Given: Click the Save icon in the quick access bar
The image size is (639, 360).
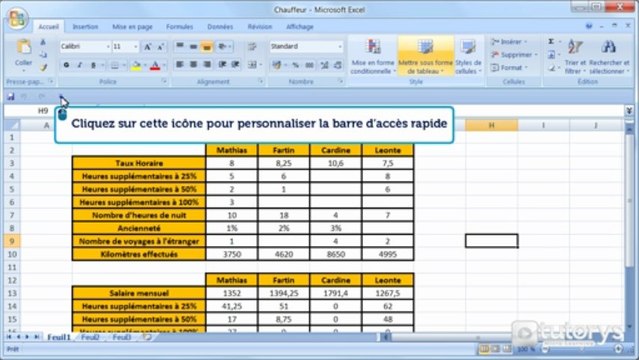Looking at the screenshot, I should pyautogui.click(x=11, y=97).
